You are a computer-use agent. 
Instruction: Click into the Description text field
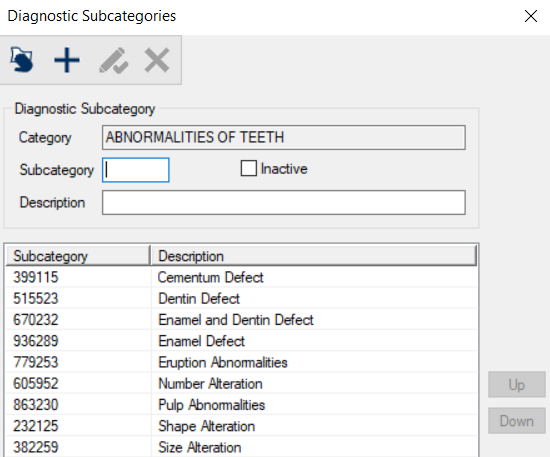(x=284, y=202)
